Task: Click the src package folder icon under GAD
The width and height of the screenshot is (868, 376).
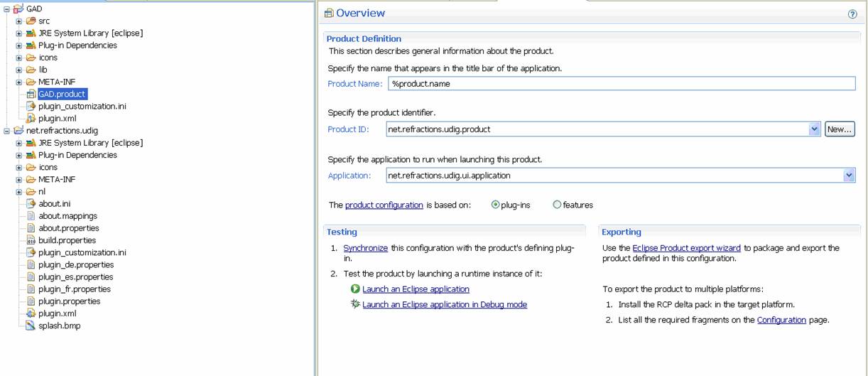Action: (x=31, y=21)
